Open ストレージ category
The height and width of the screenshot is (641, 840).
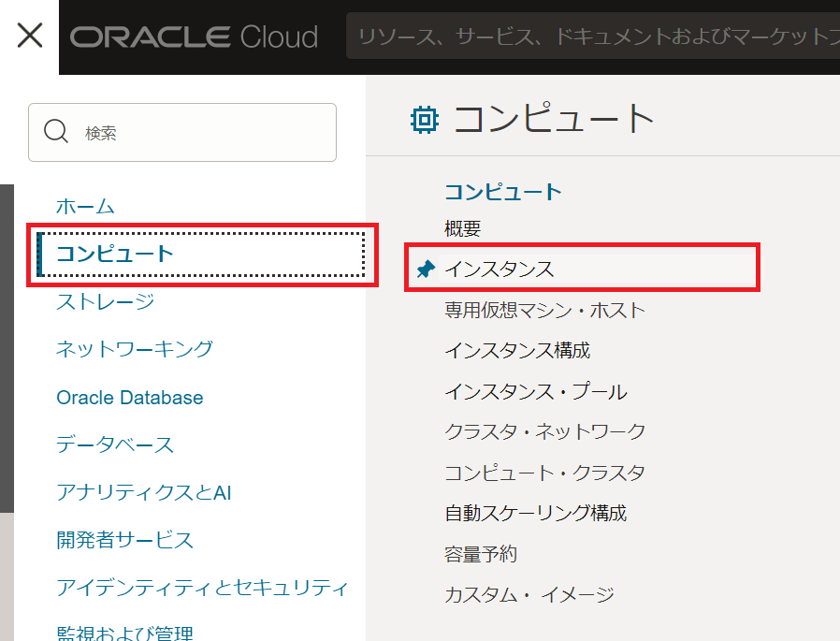click(x=105, y=301)
